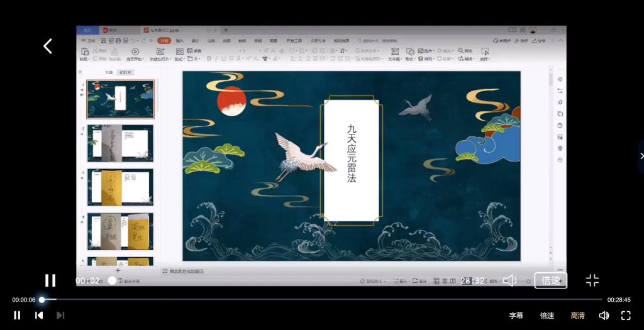The height and width of the screenshot is (330, 644).
Task: Click the 字幕 subtitles button
Action: [x=516, y=316]
